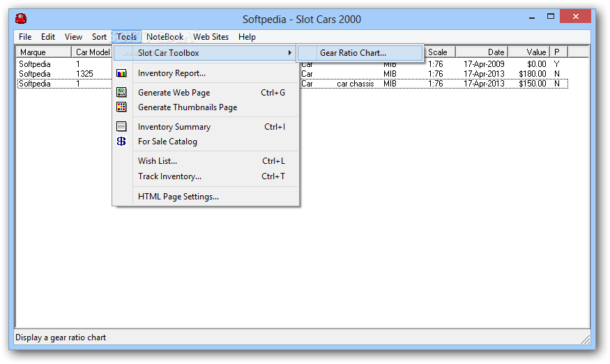This screenshot has width=610, height=364.
Task: Click the $150.00 value cell
Action: point(532,84)
